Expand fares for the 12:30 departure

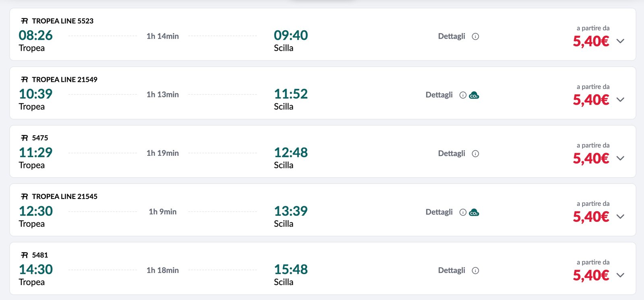coord(620,217)
